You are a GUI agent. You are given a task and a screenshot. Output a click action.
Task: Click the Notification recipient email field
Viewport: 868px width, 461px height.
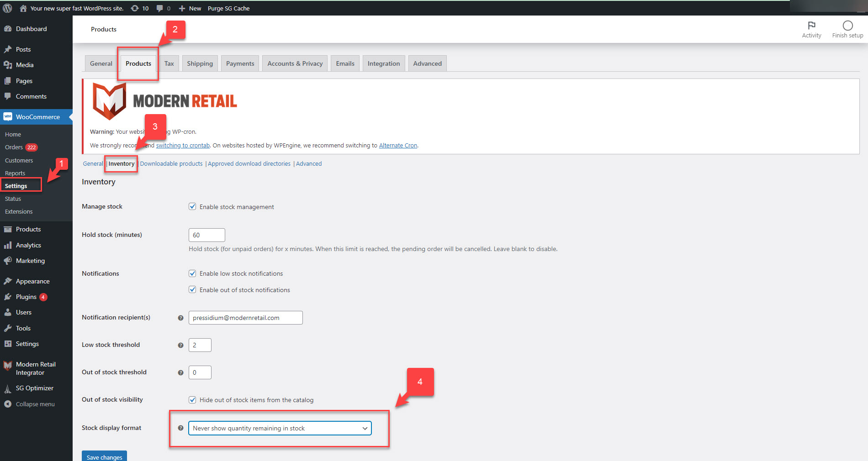tap(246, 318)
